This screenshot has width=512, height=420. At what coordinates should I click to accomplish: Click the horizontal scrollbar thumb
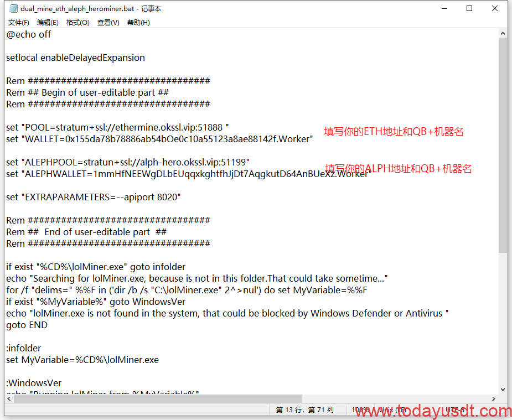(x=155, y=399)
